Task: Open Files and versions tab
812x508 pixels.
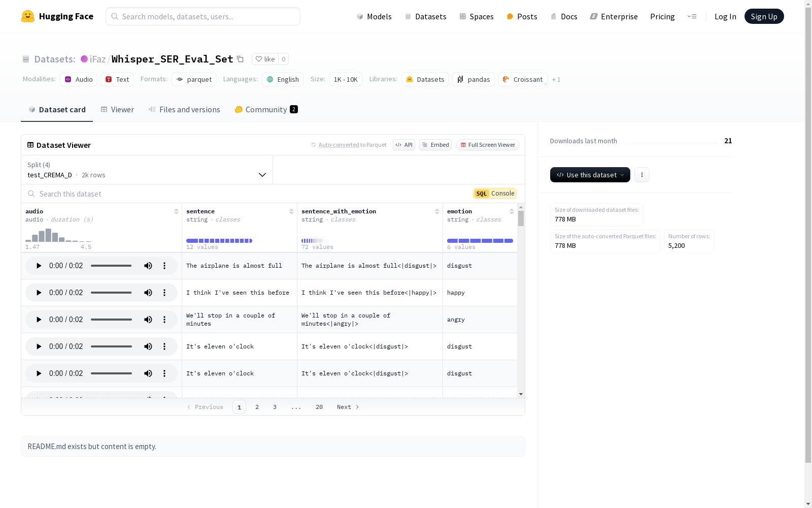Action: coord(184,110)
